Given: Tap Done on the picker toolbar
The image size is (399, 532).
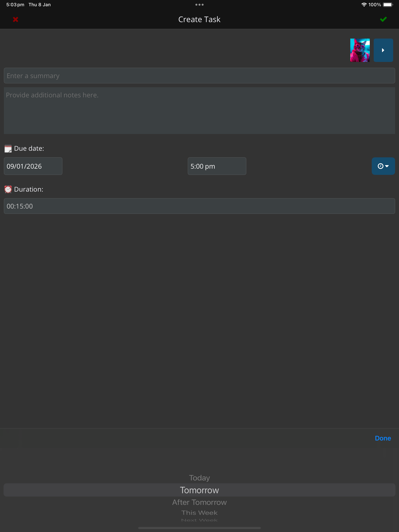Looking at the screenshot, I should (x=383, y=438).
